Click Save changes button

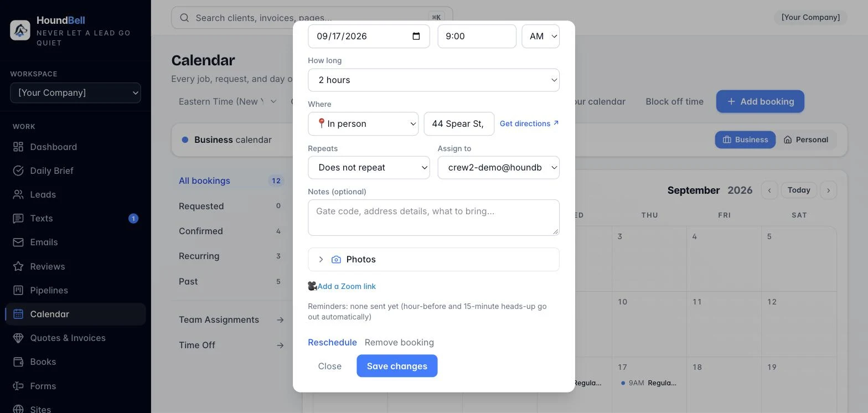click(397, 366)
